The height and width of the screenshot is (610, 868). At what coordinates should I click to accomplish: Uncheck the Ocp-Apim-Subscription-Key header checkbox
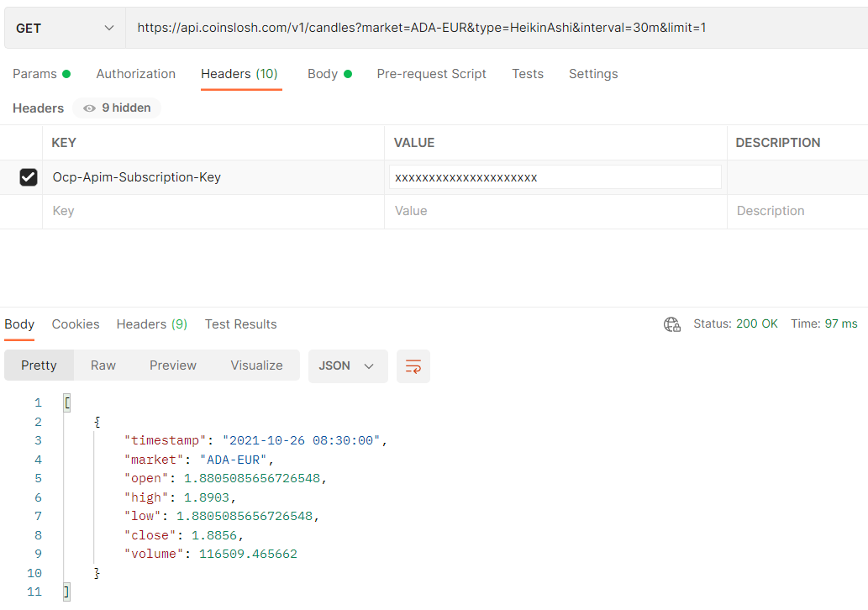[29, 177]
